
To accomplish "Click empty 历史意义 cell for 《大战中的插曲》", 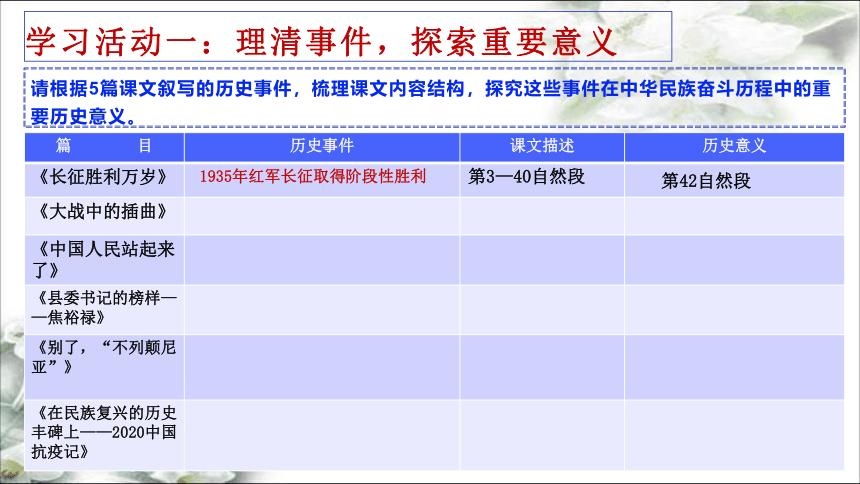I will tap(734, 216).
